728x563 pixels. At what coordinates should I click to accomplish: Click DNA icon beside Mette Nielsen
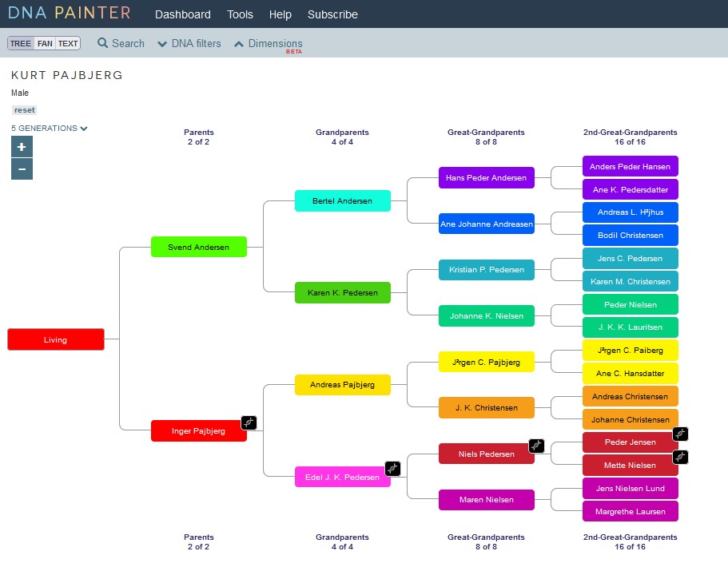tap(680, 457)
